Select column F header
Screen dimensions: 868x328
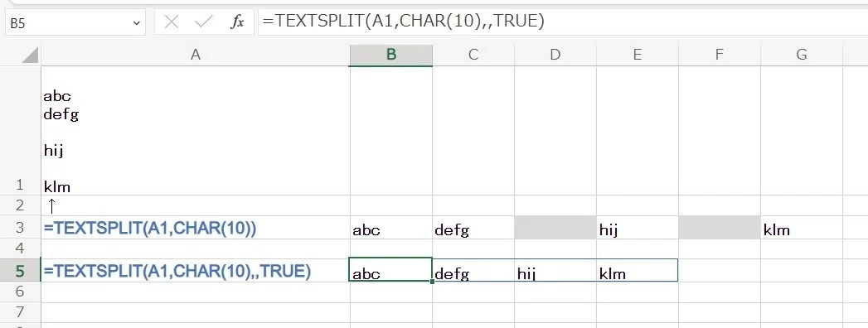[719, 54]
